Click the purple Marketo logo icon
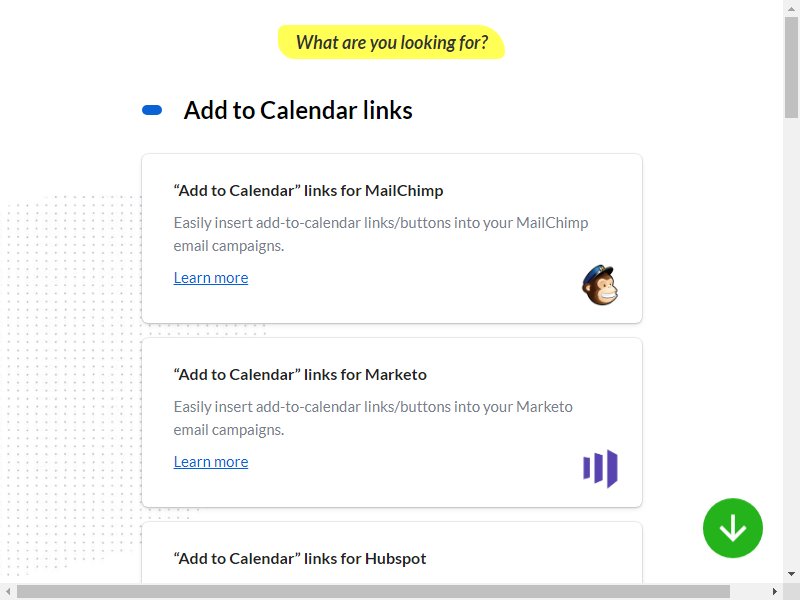The image size is (800, 600). [x=601, y=468]
